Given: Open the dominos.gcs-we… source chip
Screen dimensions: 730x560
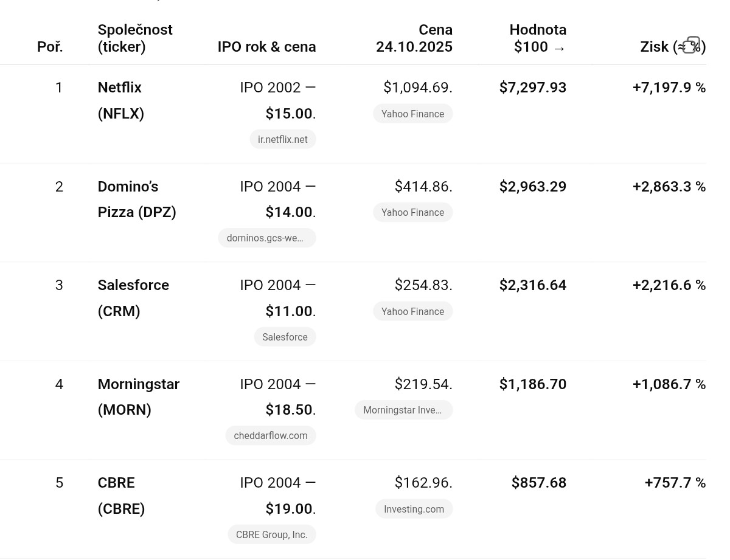Looking at the screenshot, I should click(x=266, y=238).
